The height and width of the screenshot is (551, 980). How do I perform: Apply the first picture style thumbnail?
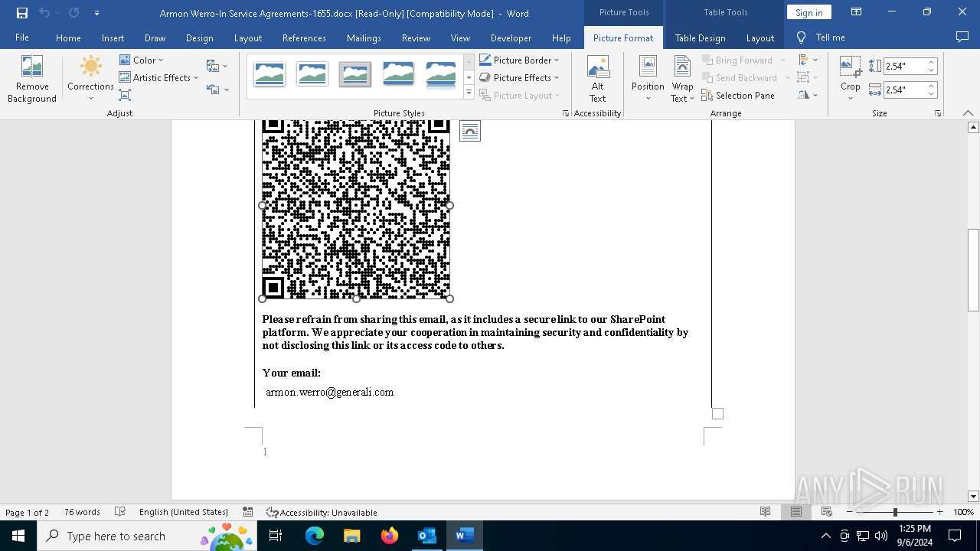tap(269, 74)
